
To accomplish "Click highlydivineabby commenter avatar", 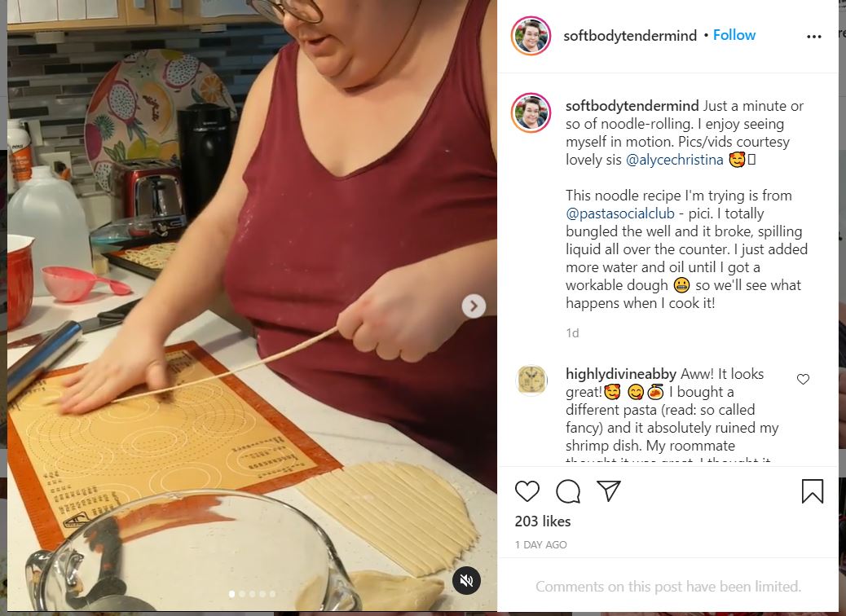I will [532, 381].
